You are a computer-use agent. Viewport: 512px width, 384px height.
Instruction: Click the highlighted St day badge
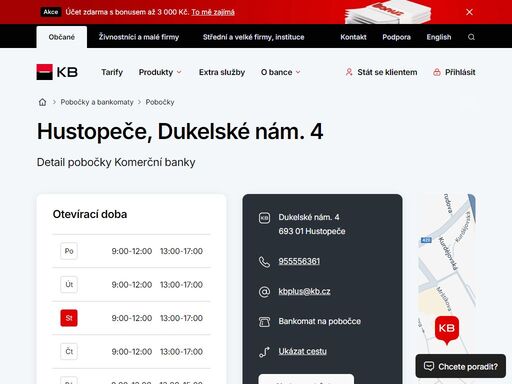click(69, 318)
